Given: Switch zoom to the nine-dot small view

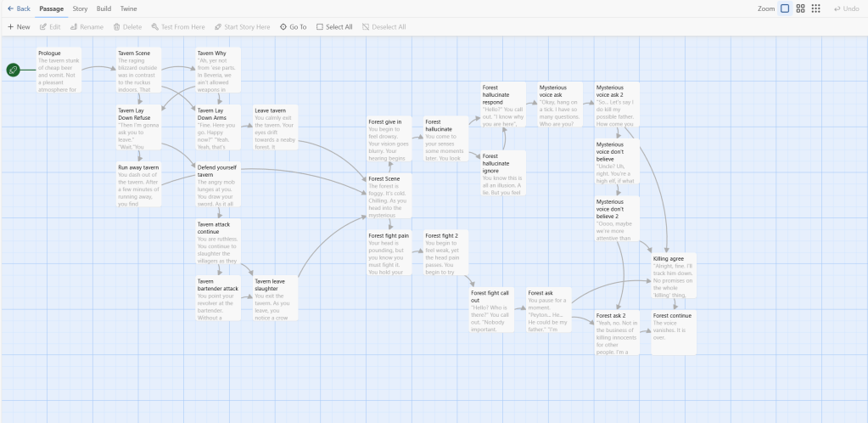Looking at the screenshot, I should pyautogui.click(x=815, y=8).
